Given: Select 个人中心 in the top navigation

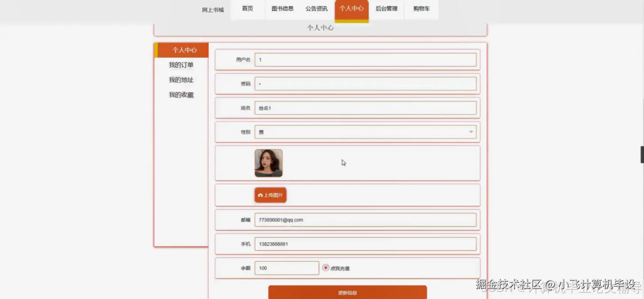Looking at the screenshot, I should (351, 8).
